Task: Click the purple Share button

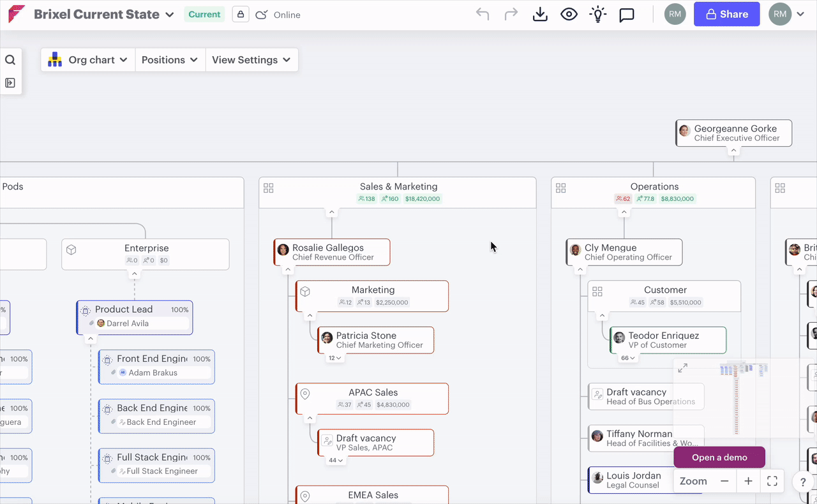Action: [726, 14]
